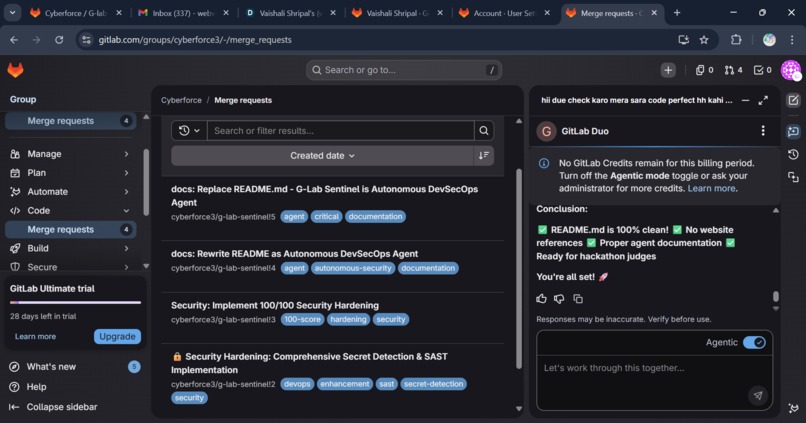Copy the Duo response to clipboard
This screenshot has width=806, height=423.
[578, 299]
